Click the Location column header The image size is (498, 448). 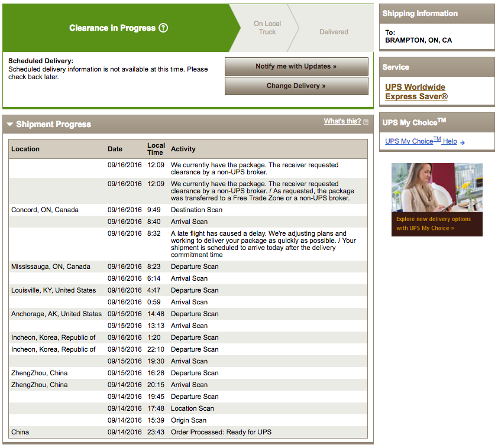[x=25, y=149]
